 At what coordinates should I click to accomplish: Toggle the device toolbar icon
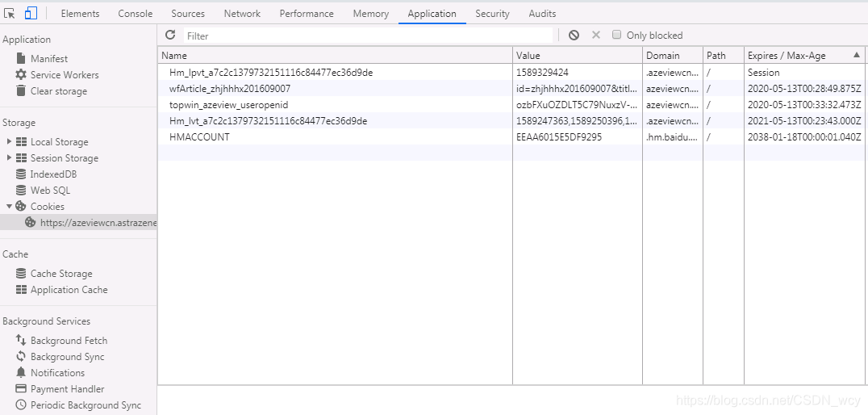tap(31, 13)
